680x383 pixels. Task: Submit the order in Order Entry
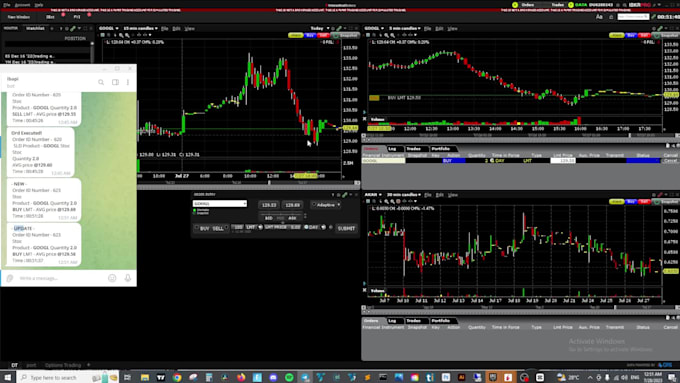pos(346,228)
